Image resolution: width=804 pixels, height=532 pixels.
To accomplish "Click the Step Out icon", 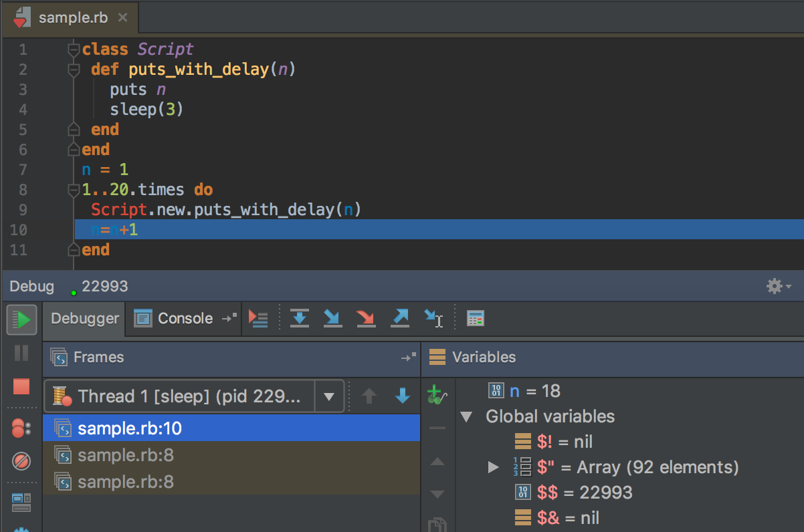I will [399, 318].
